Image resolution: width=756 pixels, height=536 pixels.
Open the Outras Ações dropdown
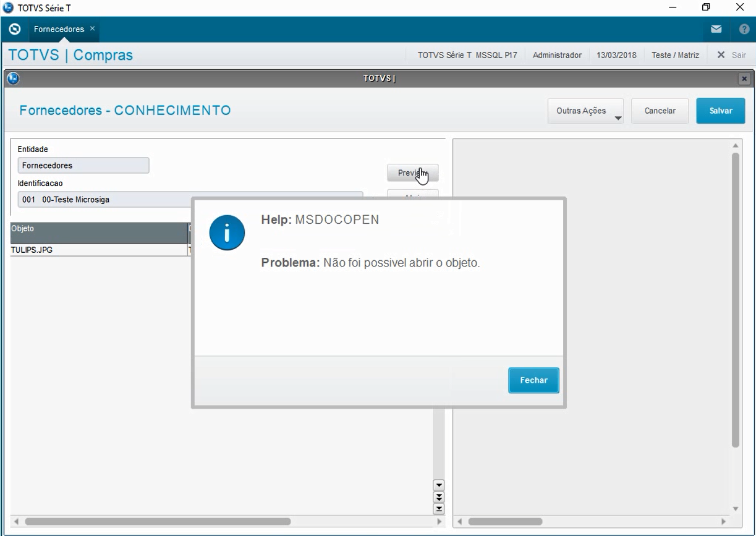[x=585, y=111]
